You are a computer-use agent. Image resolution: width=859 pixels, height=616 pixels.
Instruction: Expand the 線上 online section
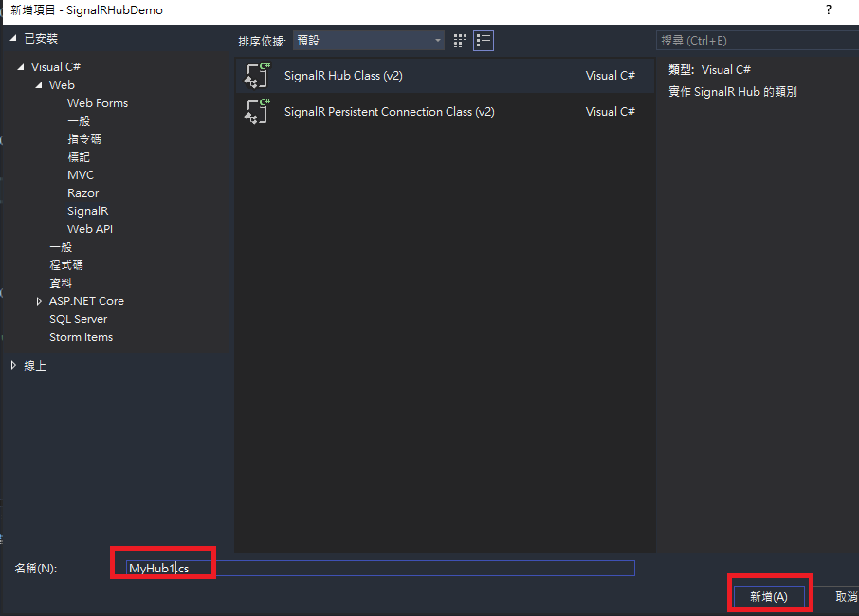coord(13,365)
